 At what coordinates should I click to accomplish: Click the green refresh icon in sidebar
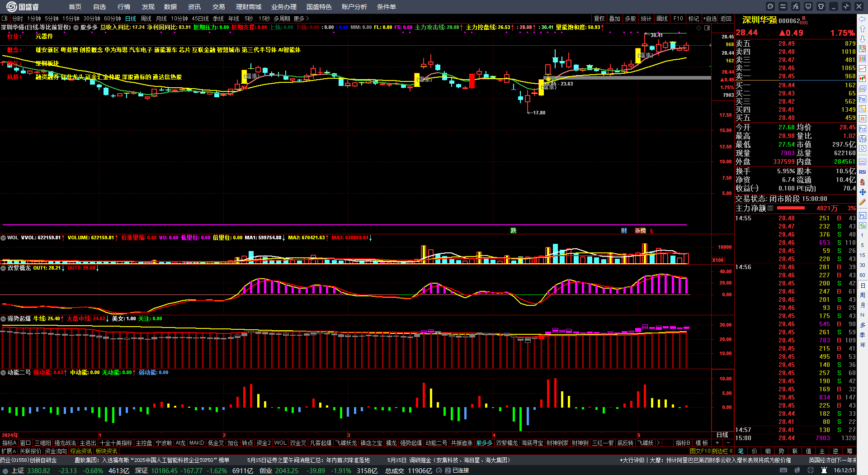coord(863,225)
